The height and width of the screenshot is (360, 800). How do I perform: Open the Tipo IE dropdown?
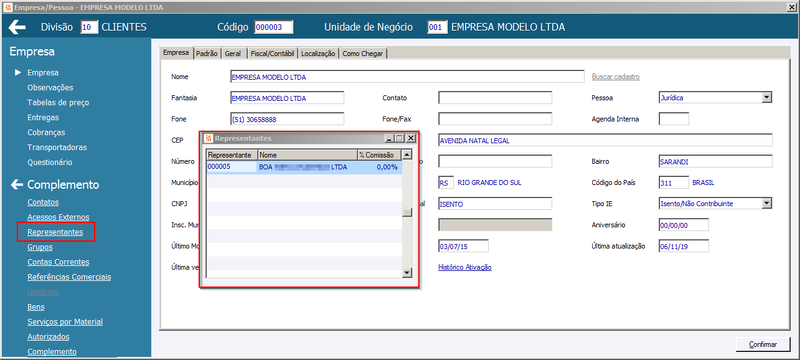[x=767, y=203]
